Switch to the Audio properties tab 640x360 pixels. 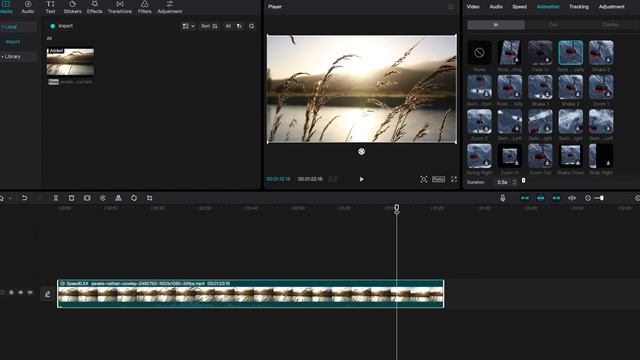coord(496,7)
